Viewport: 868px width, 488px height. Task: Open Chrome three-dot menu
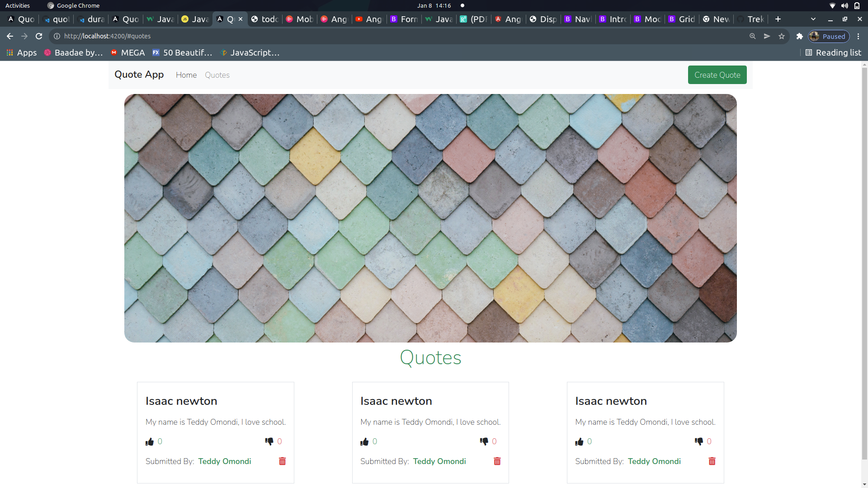(x=858, y=36)
